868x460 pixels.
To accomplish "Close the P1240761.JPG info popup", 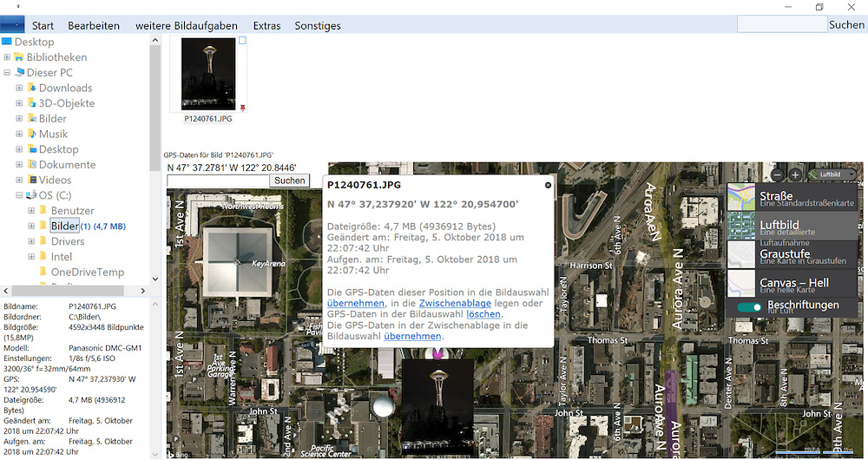I will tap(548, 185).
